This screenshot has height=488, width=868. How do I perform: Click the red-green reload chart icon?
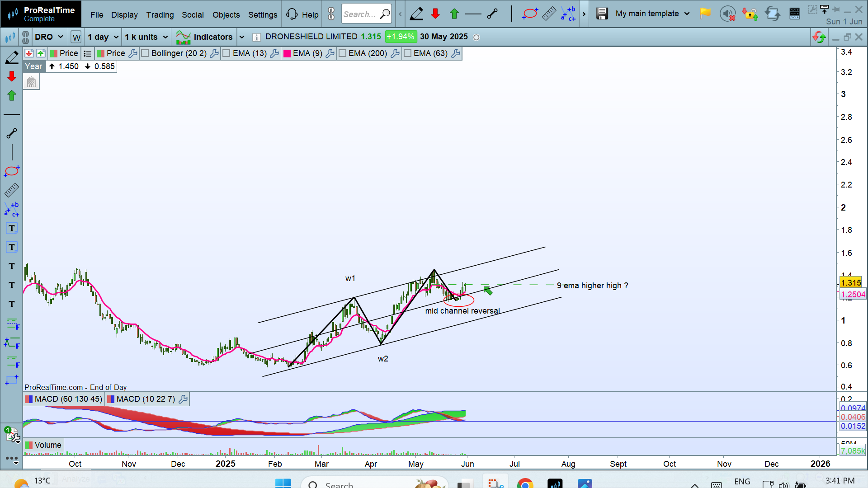tap(819, 37)
